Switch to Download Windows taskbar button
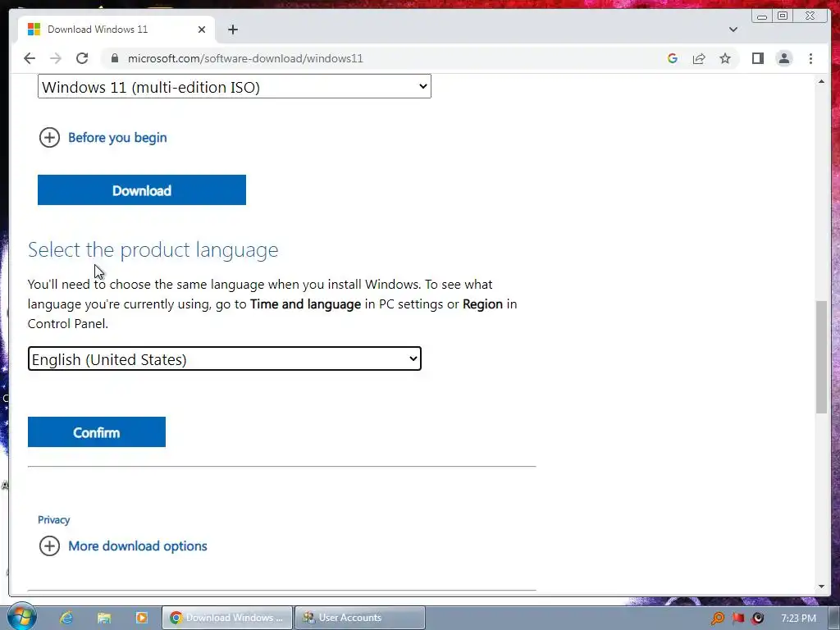Image resolution: width=840 pixels, height=630 pixels. pyautogui.click(x=227, y=618)
